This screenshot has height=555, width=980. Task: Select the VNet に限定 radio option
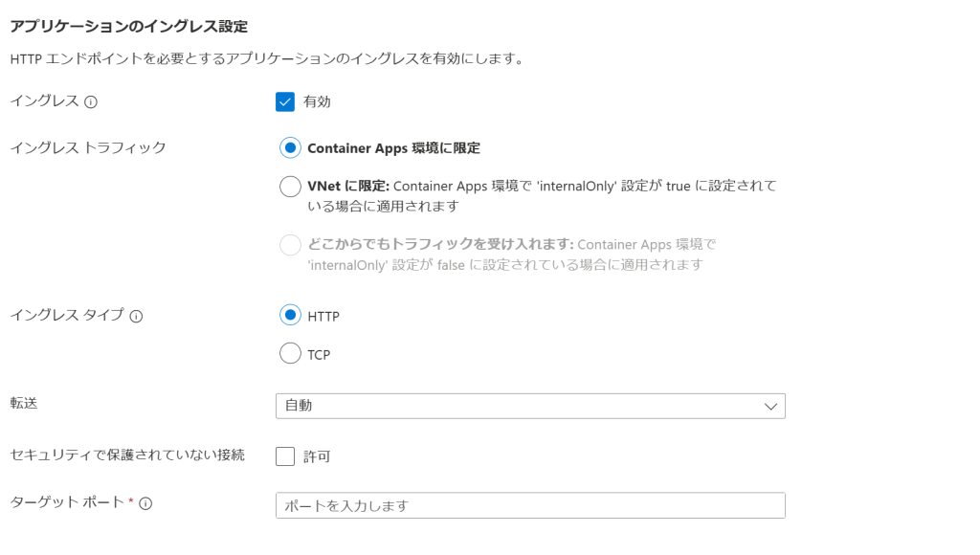pyautogui.click(x=290, y=187)
